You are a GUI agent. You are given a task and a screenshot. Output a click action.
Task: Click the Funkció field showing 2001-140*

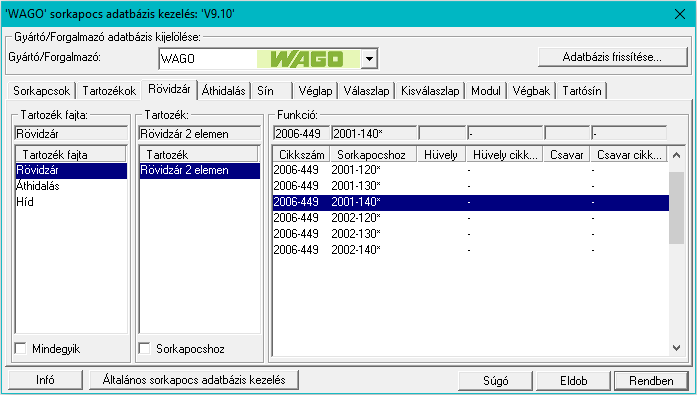[374, 133]
